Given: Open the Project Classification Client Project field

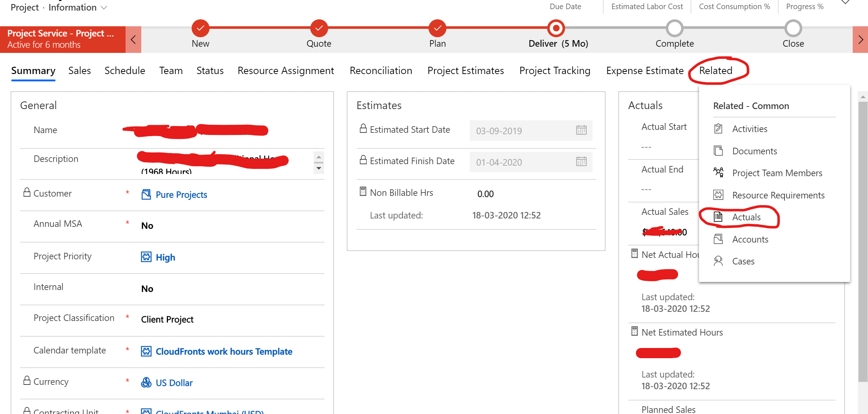Looking at the screenshot, I should (x=167, y=320).
